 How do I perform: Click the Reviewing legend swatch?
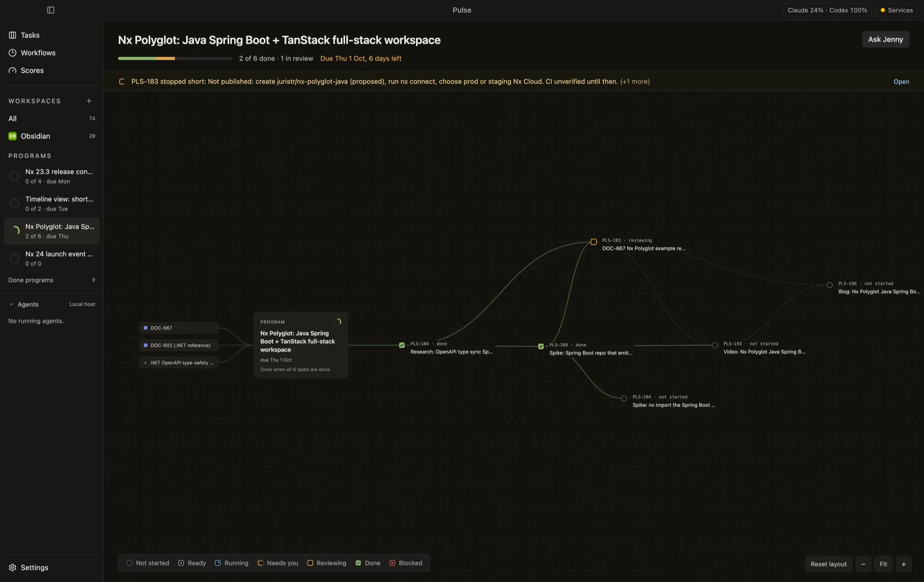[310, 563]
